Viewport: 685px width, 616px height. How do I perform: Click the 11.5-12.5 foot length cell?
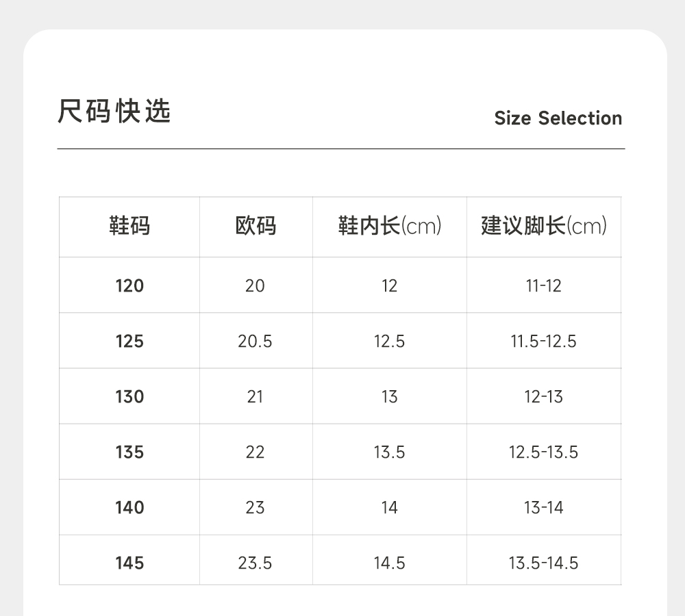tap(544, 341)
